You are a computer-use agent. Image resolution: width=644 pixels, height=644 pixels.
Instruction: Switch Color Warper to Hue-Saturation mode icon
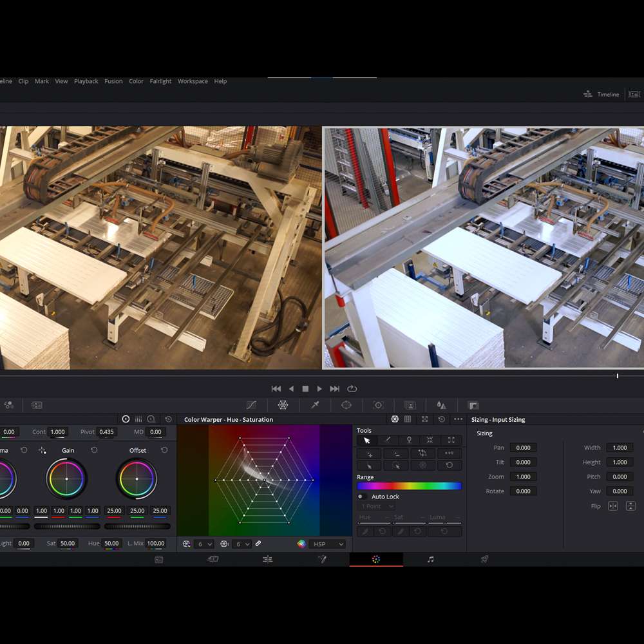click(395, 419)
